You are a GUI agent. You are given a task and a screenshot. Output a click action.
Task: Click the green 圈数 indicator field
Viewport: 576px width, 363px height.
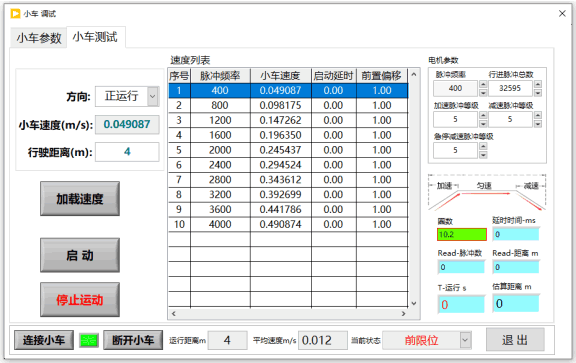coord(462,234)
